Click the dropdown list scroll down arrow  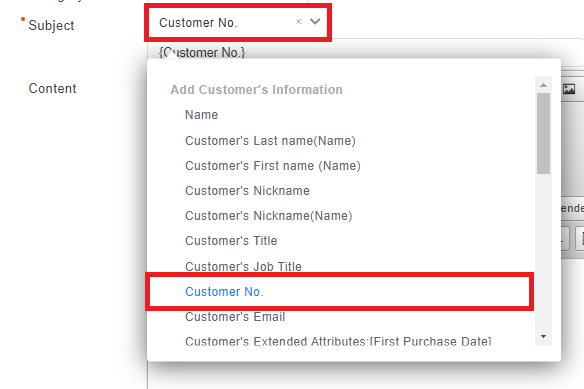543,336
